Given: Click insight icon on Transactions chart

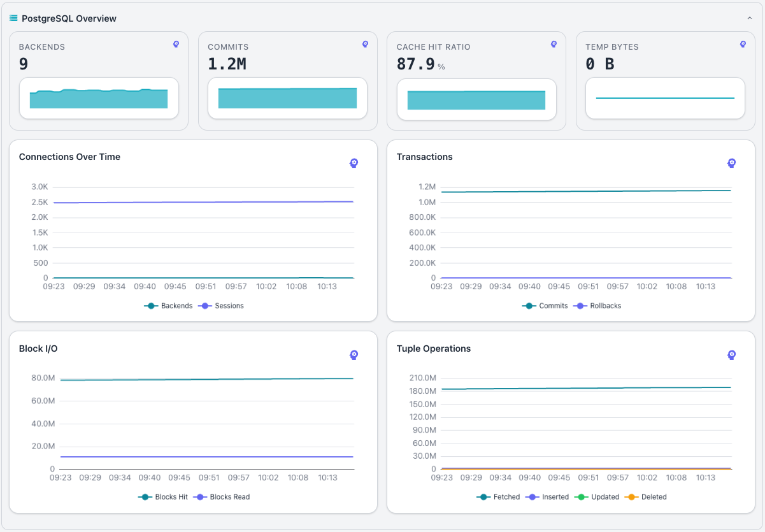Looking at the screenshot, I should tap(732, 163).
